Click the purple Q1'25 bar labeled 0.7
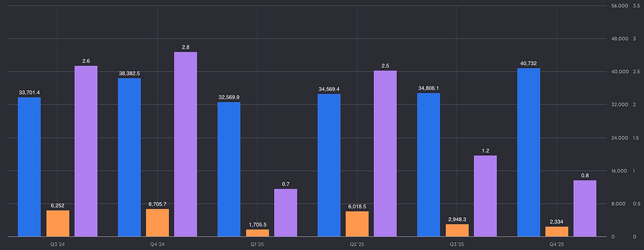644x250 pixels. (x=285, y=213)
